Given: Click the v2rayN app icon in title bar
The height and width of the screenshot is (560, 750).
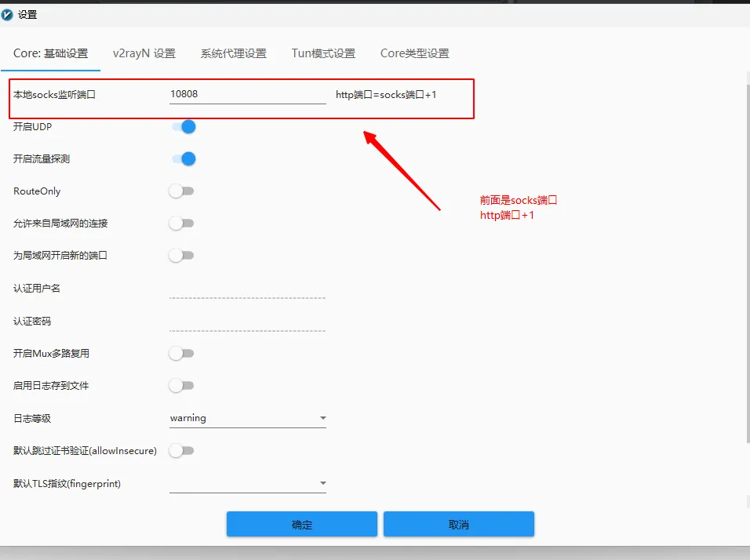Looking at the screenshot, I should pyautogui.click(x=8, y=14).
